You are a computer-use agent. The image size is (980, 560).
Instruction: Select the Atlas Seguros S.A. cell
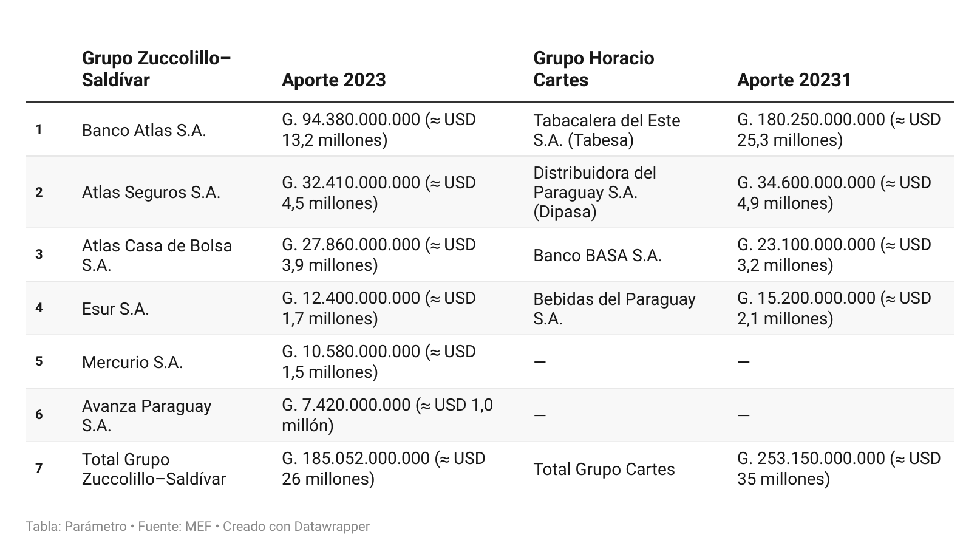[x=151, y=193]
